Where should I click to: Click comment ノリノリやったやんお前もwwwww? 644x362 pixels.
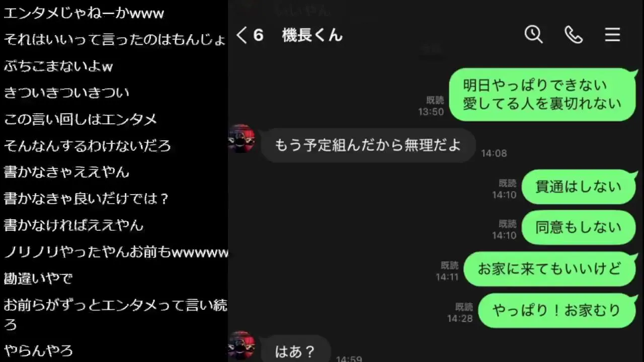tap(116, 252)
